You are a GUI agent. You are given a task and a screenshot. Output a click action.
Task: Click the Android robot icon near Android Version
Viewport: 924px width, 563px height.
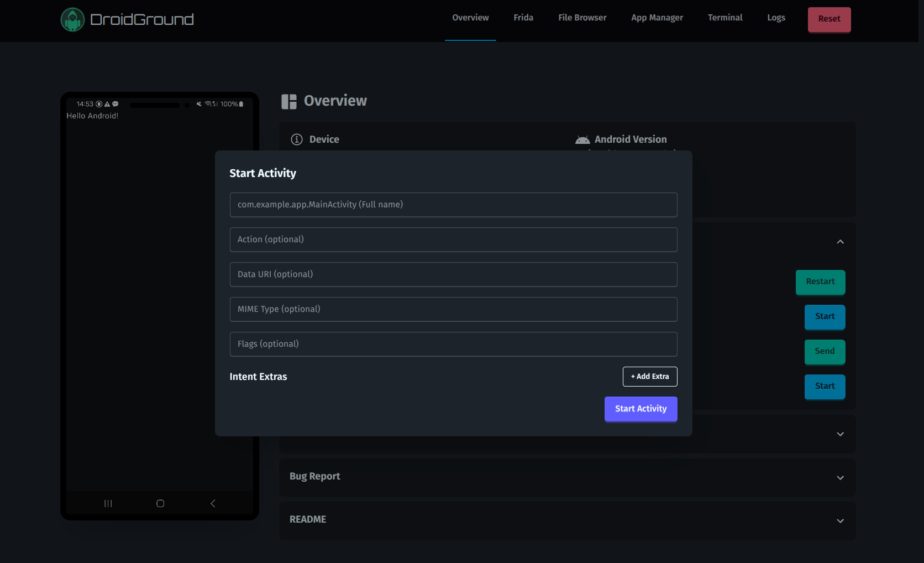pos(582,139)
